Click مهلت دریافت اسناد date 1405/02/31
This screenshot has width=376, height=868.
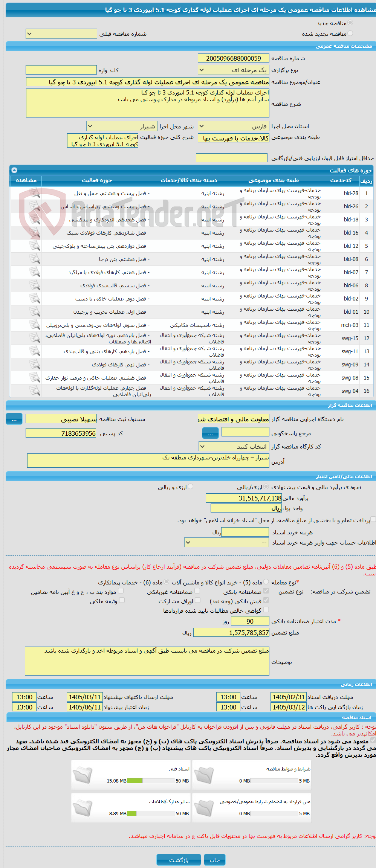click(x=289, y=697)
